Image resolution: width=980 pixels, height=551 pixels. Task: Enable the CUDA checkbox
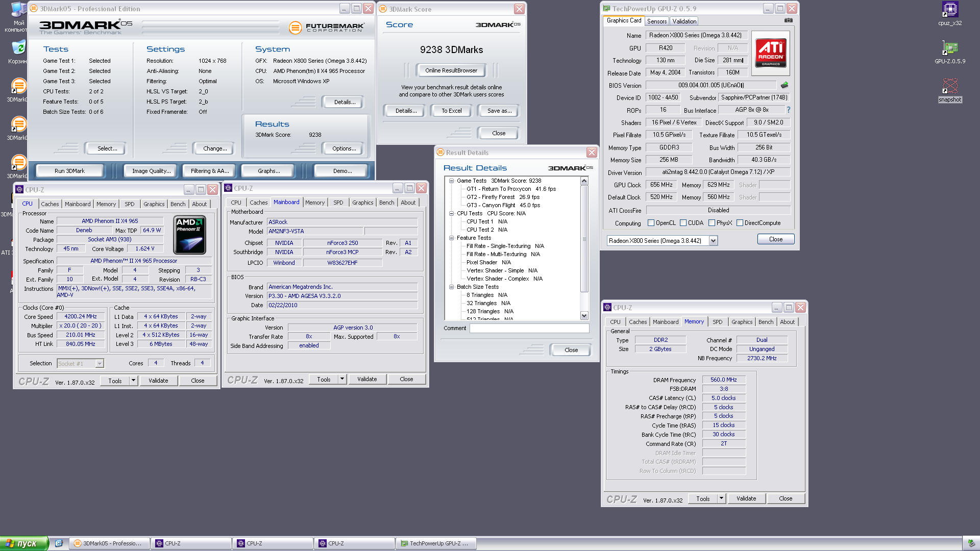pos(683,223)
